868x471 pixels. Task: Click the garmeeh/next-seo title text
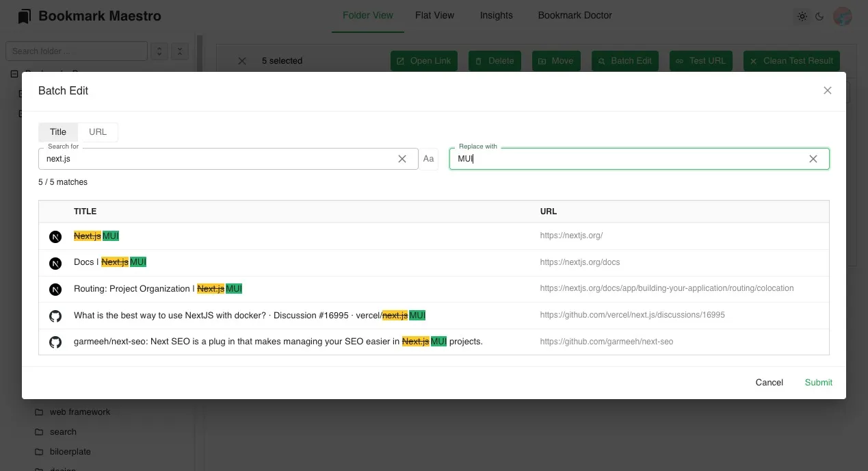[278, 342]
